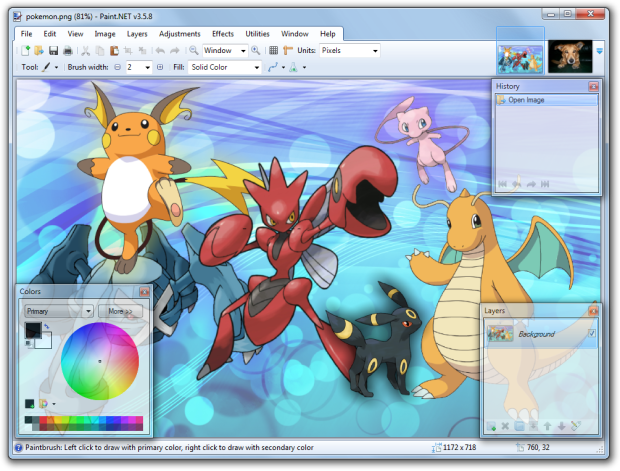The height and width of the screenshot is (471, 620).
Task: Open the antialiasing mode dropdown
Action: (276, 67)
